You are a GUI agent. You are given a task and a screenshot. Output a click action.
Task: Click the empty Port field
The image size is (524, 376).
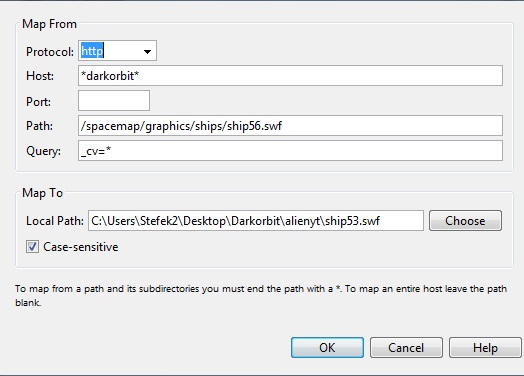(x=114, y=101)
